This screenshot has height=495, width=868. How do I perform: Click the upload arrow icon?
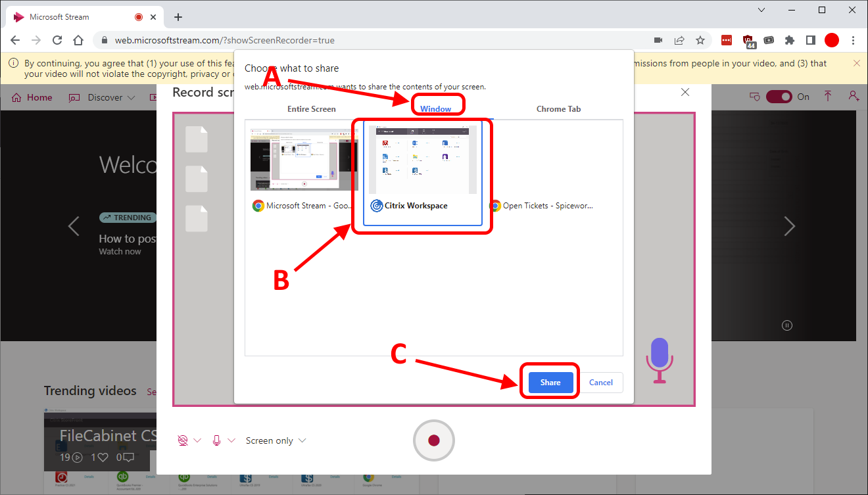pyautogui.click(x=828, y=97)
